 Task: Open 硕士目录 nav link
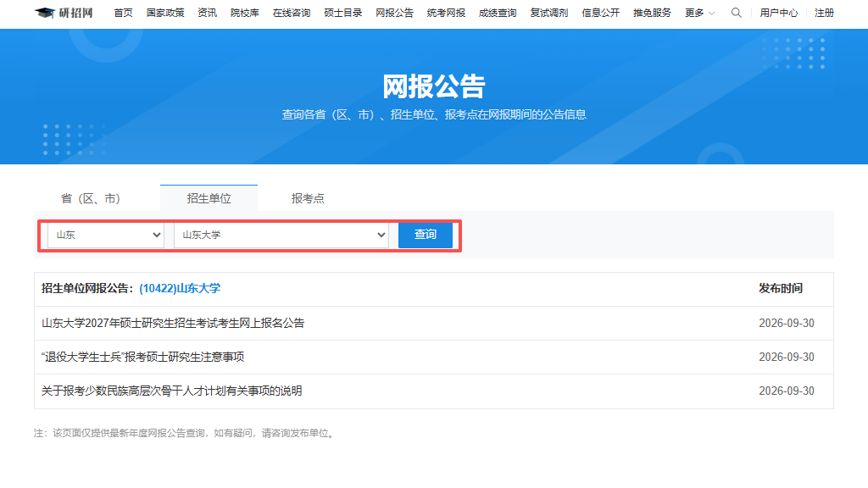(x=342, y=13)
